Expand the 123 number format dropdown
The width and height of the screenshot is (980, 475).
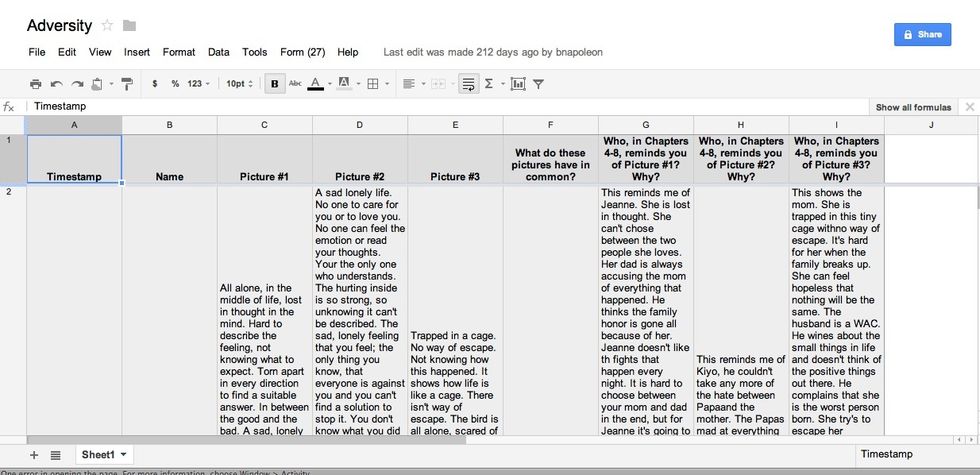199,84
